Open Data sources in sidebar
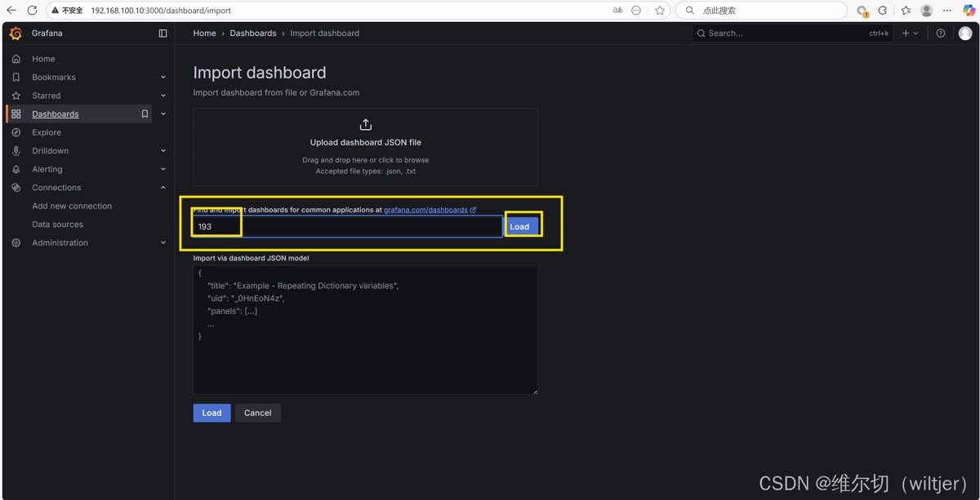 (57, 224)
